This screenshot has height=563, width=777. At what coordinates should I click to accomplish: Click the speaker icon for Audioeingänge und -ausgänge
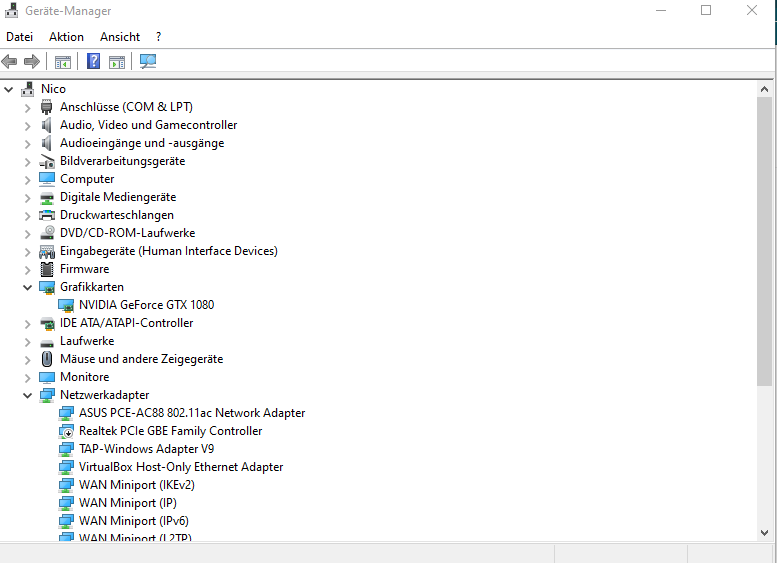click(47, 143)
